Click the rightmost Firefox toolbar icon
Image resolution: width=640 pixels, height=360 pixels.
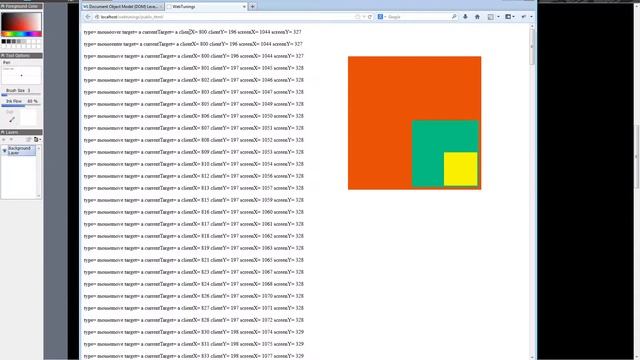pyautogui.click(x=524, y=17)
